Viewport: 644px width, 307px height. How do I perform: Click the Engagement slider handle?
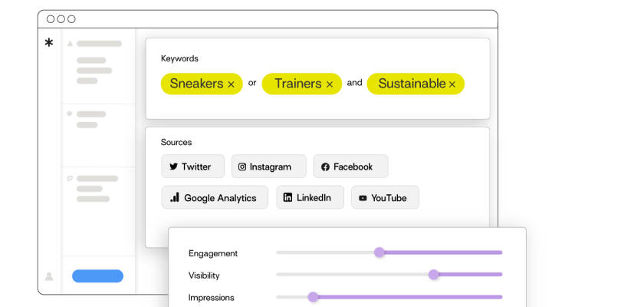click(379, 252)
